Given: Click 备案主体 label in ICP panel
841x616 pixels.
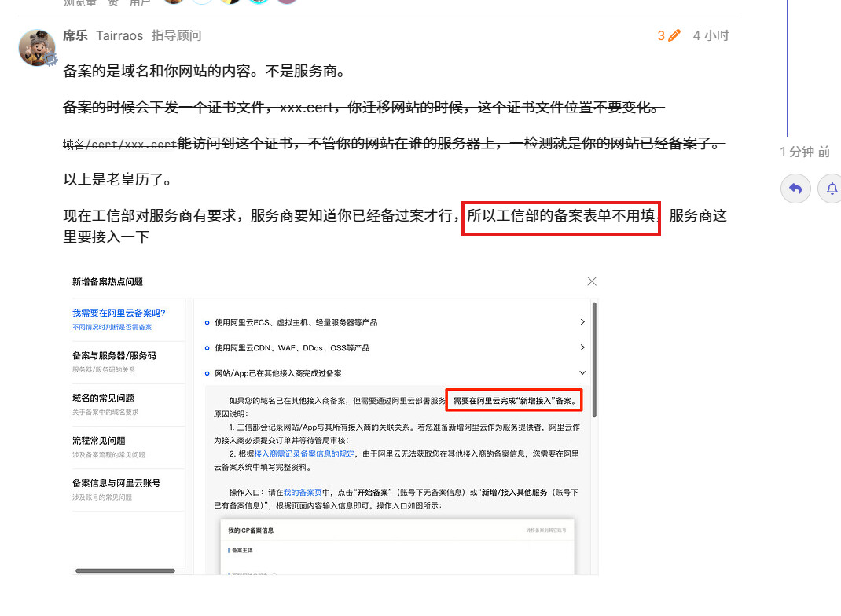Looking at the screenshot, I should click(x=242, y=550).
